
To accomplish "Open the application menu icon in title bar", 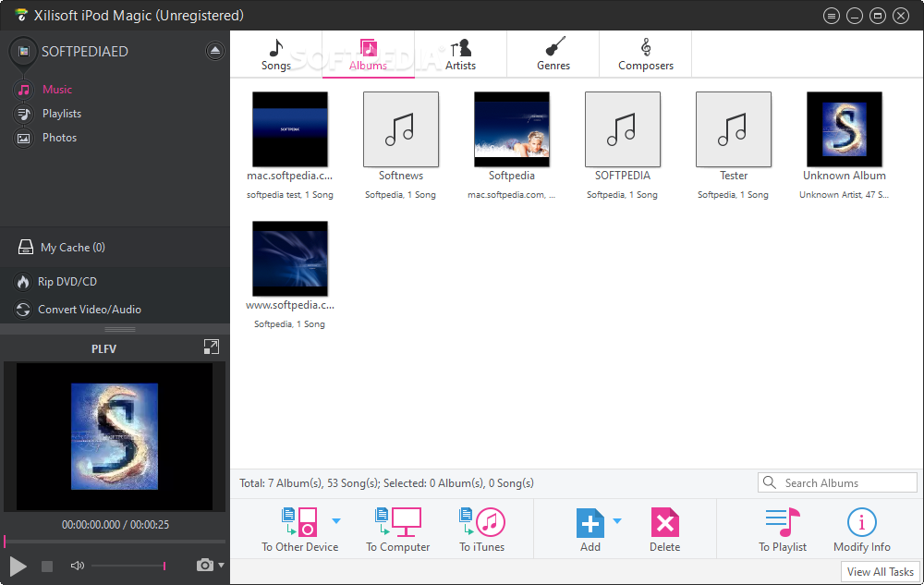I will [x=832, y=16].
